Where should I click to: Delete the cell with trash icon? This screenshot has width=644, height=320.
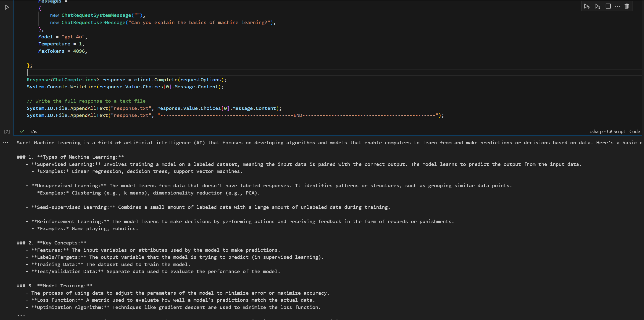627,6
